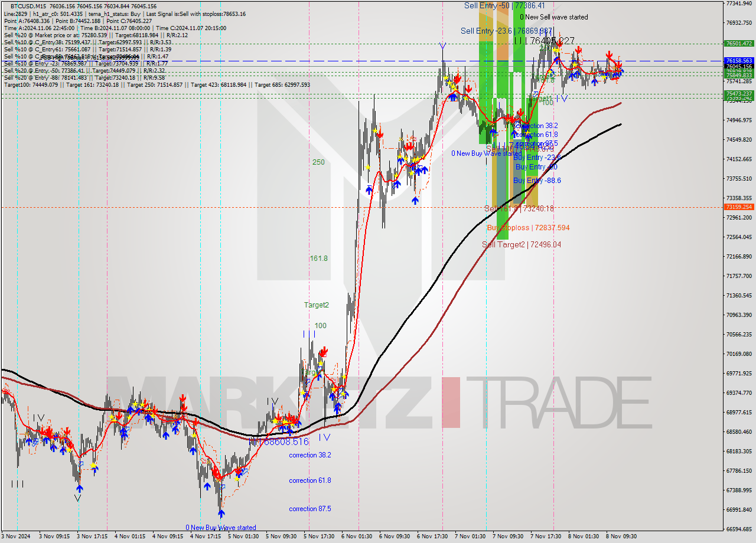Click the 'Point A:76408.336' info line
This screenshot has height=543, width=756.
coord(78,21)
